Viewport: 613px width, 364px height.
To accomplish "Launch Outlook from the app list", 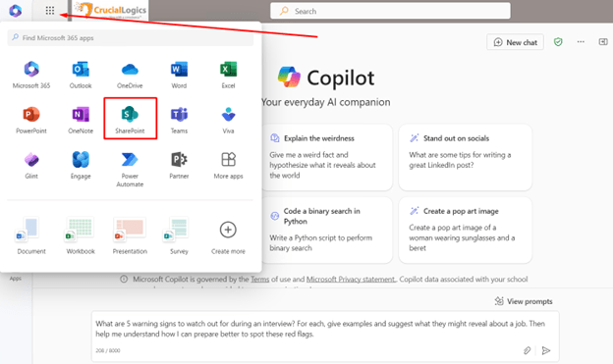I will pos(81,75).
